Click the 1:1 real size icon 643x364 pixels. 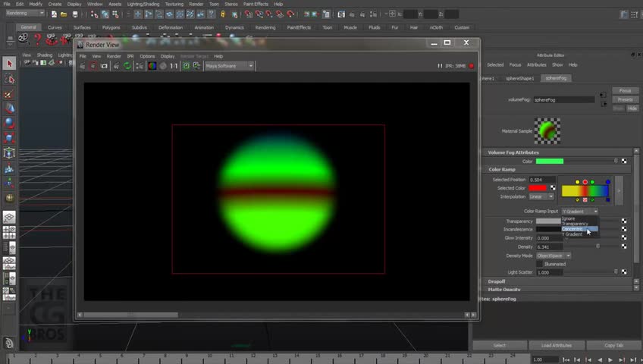[x=174, y=66]
